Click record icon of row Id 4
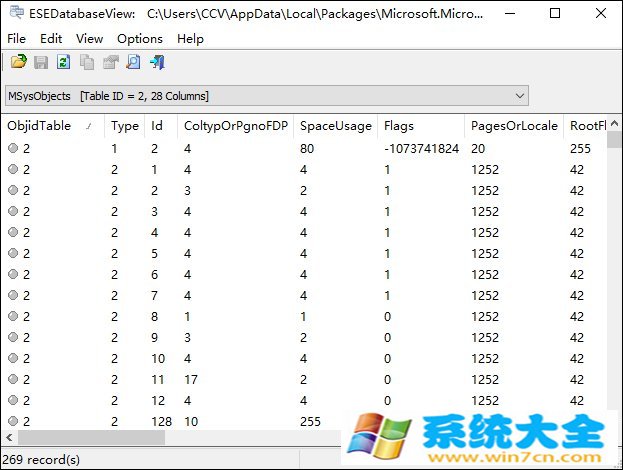Screen dimensions: 623x470 pyautogui.click(x=13, y=232)
